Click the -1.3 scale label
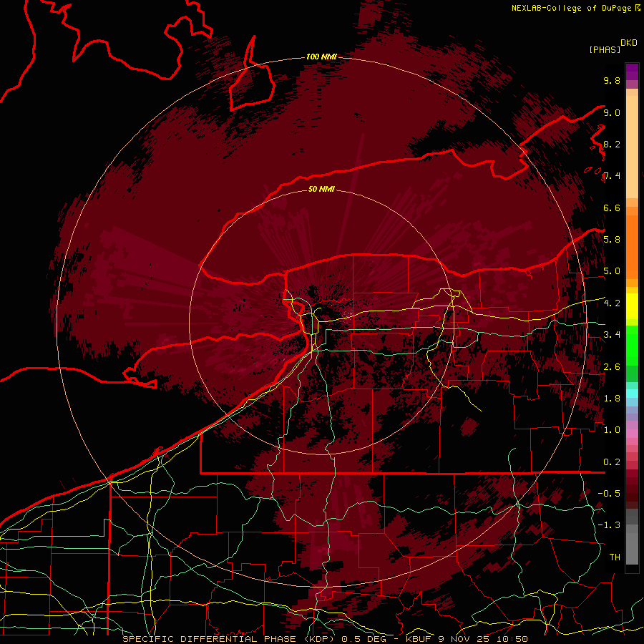This screenshot has width=644, height=644. (x=609, y=525)
